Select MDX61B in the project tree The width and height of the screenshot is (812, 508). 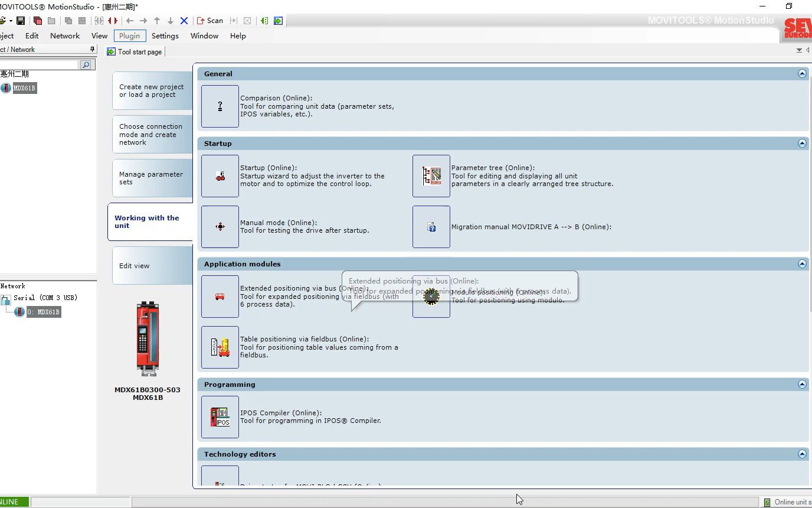(x=25, y=88)
